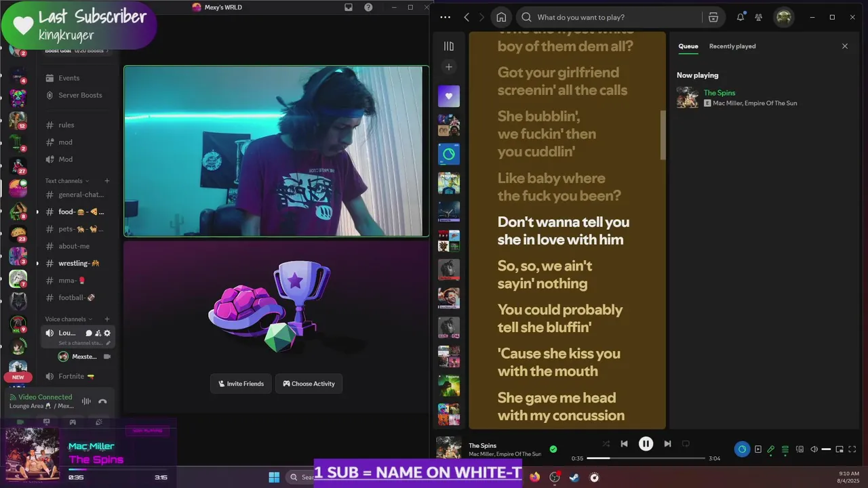
Task: Open the Spotify three-dot menu
Action: (445, 17)
